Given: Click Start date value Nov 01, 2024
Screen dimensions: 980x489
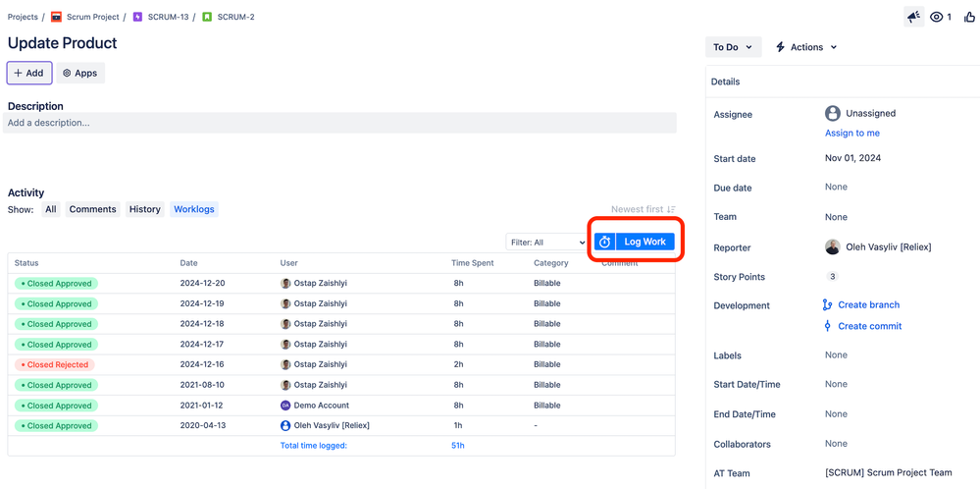Looking at the screenshot, I should pyautogui.click(x=852, y=158).
